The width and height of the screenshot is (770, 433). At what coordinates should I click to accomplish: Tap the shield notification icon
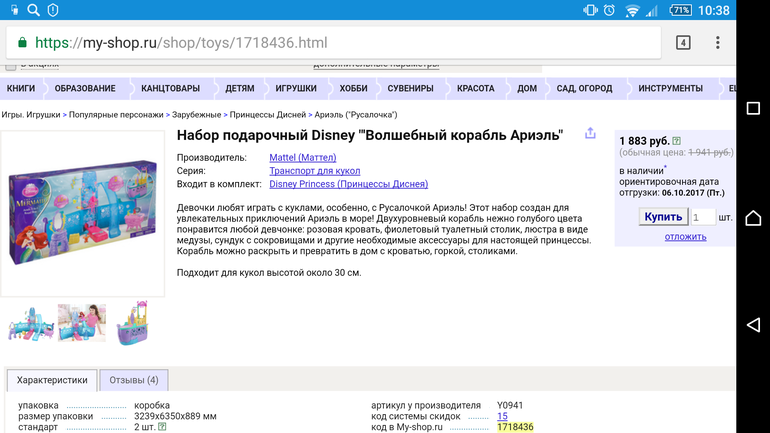pyautogui.click(x=53, y=10)
